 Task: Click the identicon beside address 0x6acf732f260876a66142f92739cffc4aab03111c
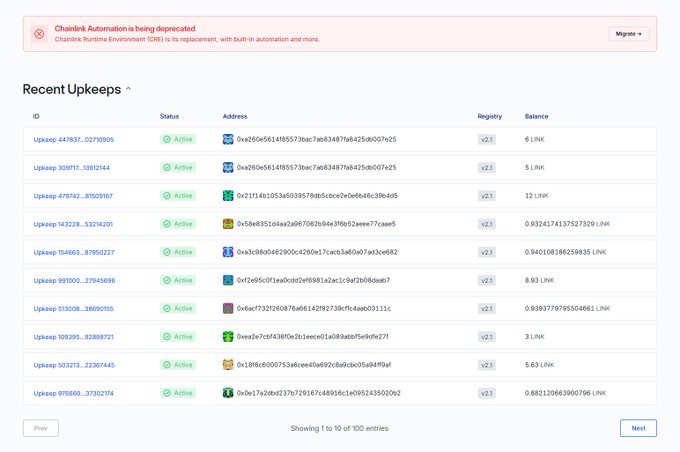click(228, 308)
